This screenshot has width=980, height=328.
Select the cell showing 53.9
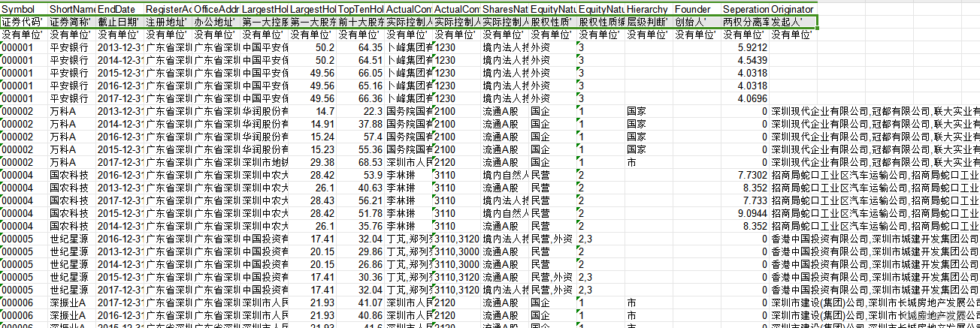click(361, 174)
